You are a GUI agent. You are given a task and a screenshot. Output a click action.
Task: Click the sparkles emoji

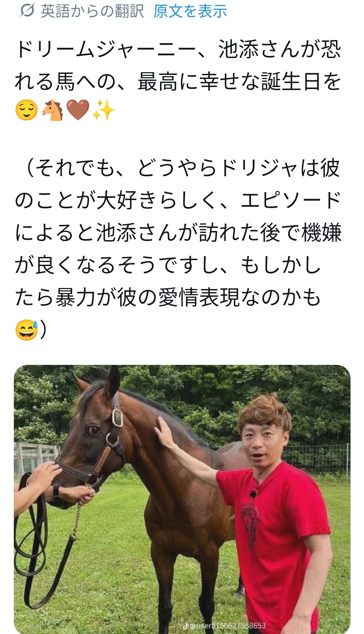103,110
